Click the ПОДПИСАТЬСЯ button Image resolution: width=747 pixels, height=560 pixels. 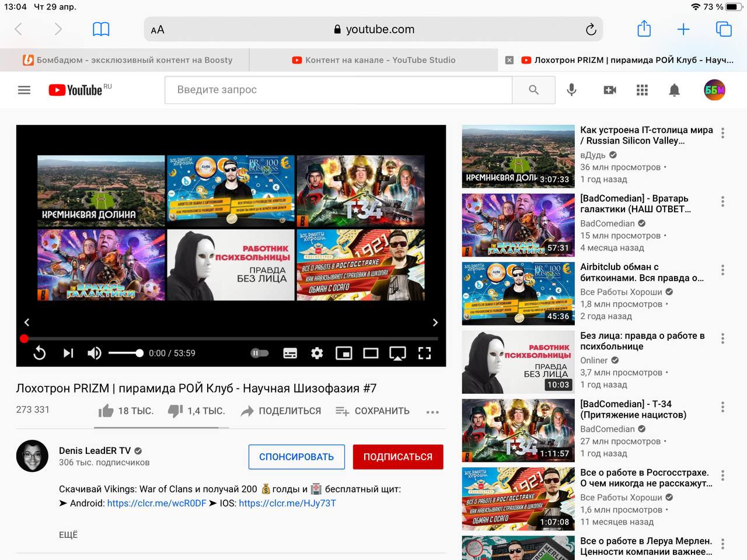398,457
